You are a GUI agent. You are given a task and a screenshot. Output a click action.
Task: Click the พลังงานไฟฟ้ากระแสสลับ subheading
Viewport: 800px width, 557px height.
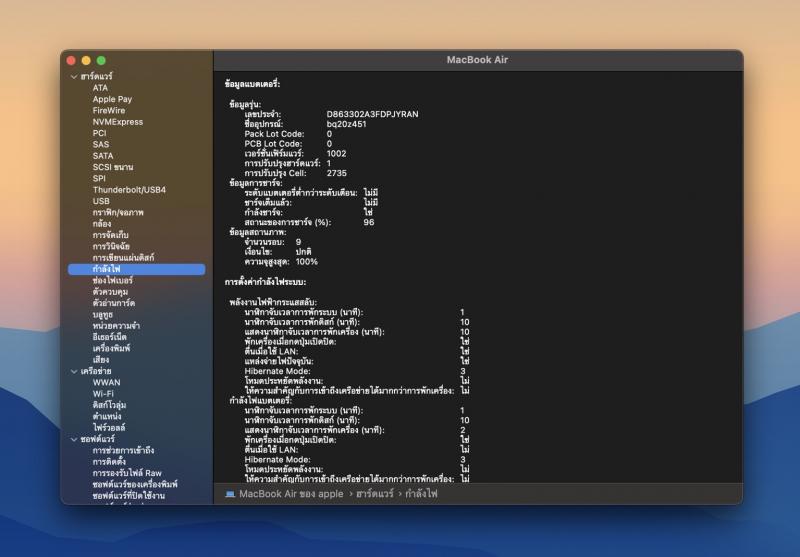[273, 302]
